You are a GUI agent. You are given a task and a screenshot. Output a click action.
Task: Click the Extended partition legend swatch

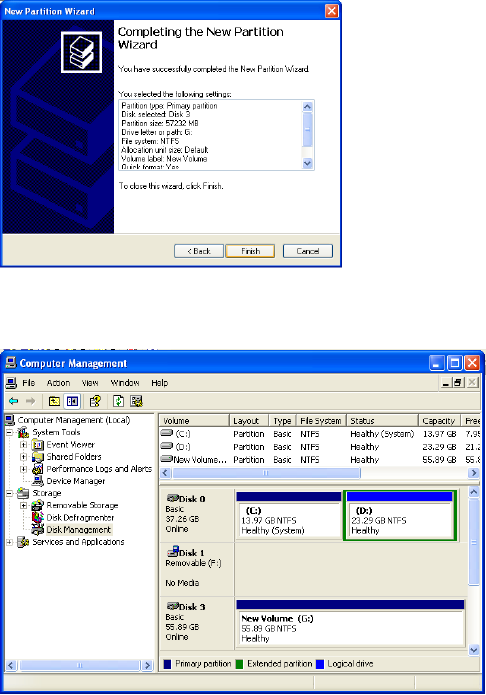[239, 664]
